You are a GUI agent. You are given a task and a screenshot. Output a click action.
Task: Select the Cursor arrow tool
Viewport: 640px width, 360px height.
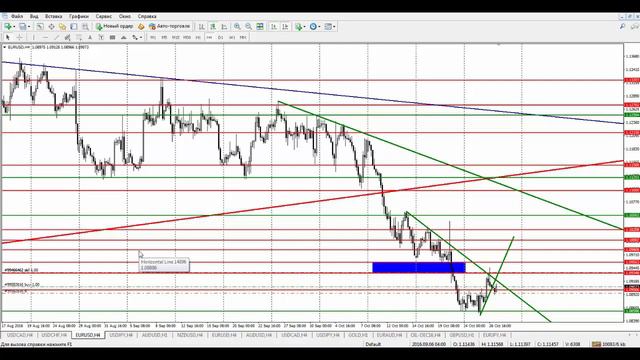(x=8, y=37)
